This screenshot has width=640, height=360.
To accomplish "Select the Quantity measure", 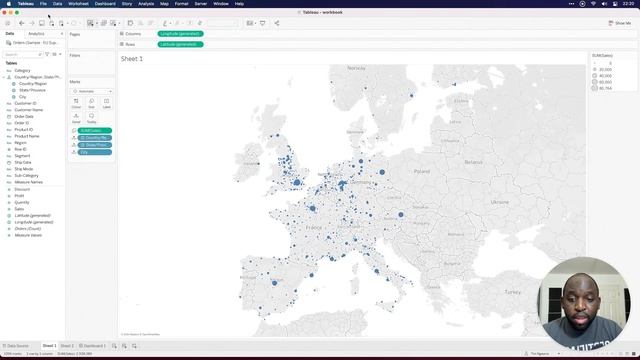I will pos(22,202).
